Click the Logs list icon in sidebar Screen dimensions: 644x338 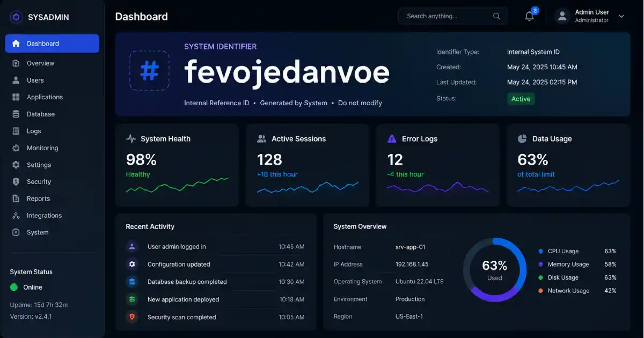[16, 131]
